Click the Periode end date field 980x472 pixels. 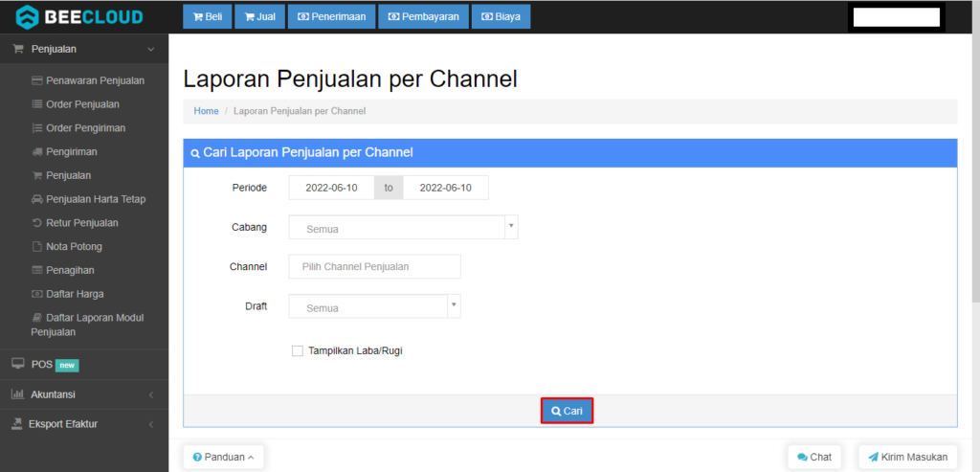(x=446, y=188)
